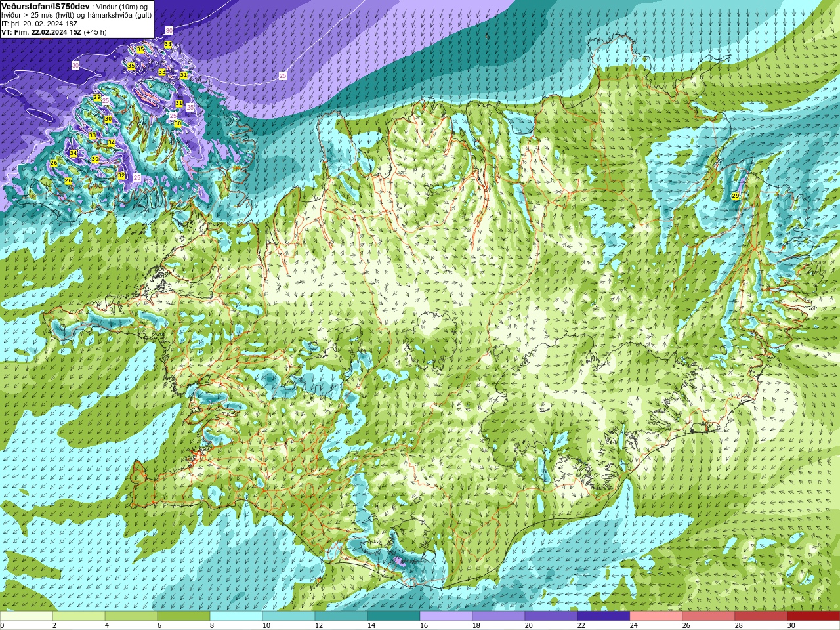Click the legend tick label "28"

738,625
